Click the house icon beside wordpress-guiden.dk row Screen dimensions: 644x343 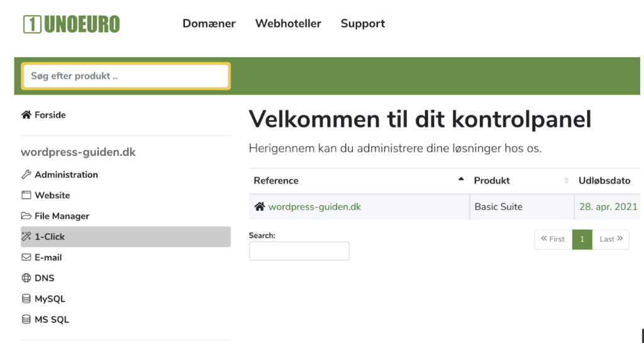click(260, 207)
